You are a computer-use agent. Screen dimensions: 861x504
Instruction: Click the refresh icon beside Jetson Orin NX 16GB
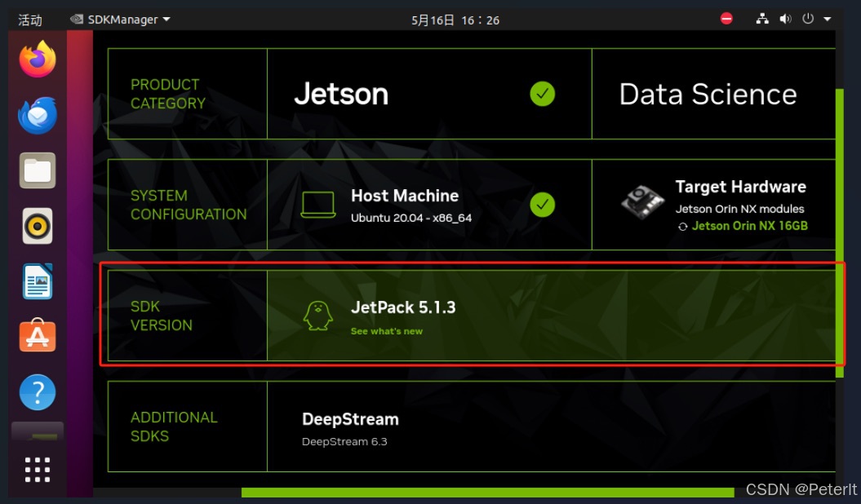682,227
